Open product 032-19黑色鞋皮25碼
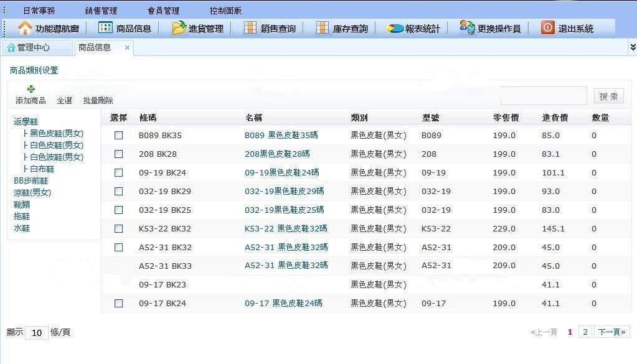 [x=285, y=210]
